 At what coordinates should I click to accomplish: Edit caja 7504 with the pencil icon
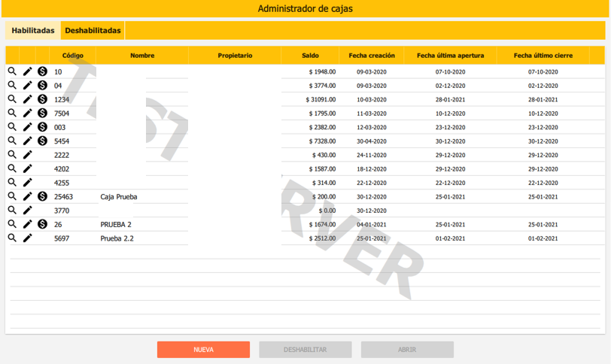click(28, 113)
